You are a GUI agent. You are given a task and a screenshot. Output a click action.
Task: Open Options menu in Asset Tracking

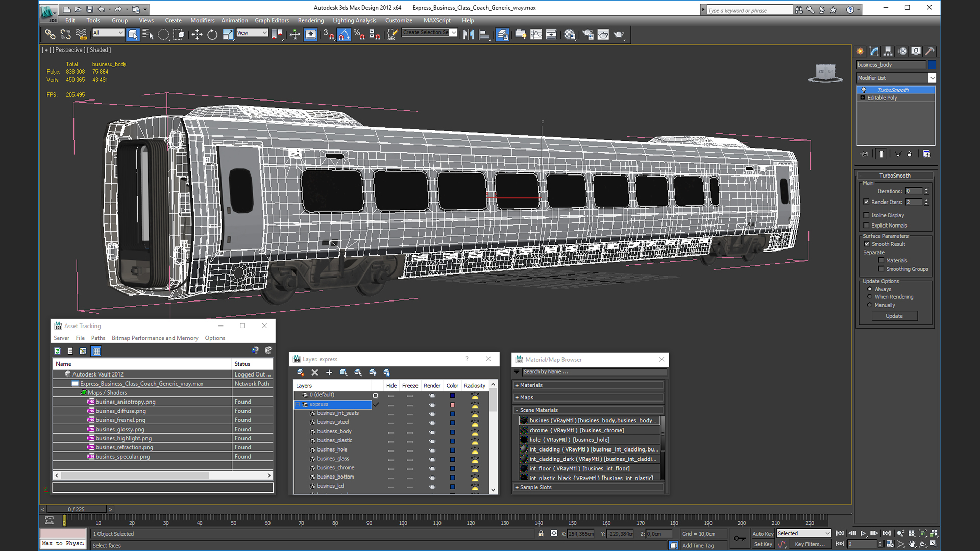(x=215, y=338)
